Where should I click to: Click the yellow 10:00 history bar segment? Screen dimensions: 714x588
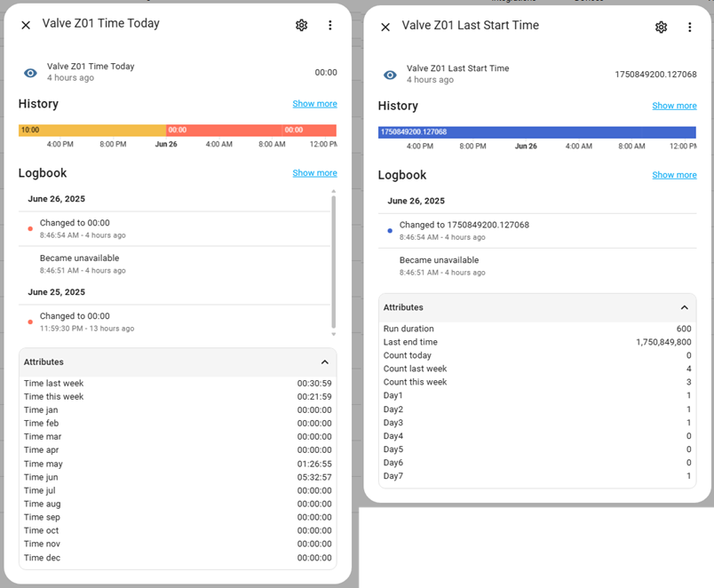point(89,131)
